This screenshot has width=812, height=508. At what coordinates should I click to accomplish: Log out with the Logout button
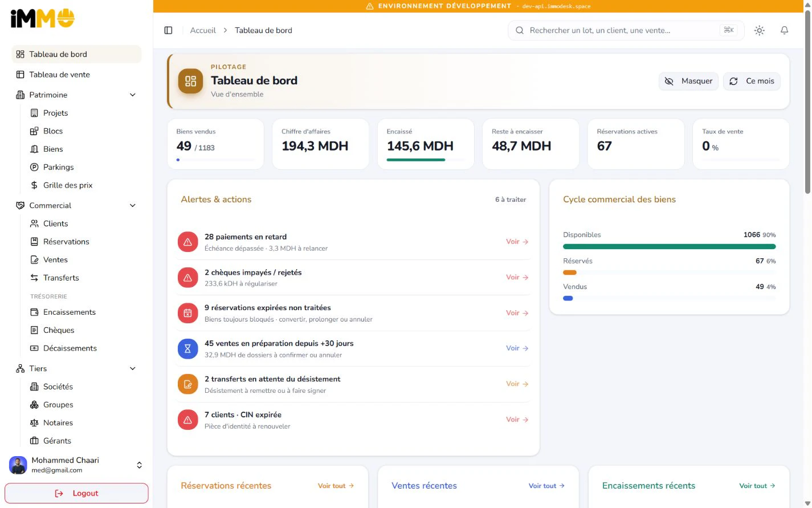76,493
